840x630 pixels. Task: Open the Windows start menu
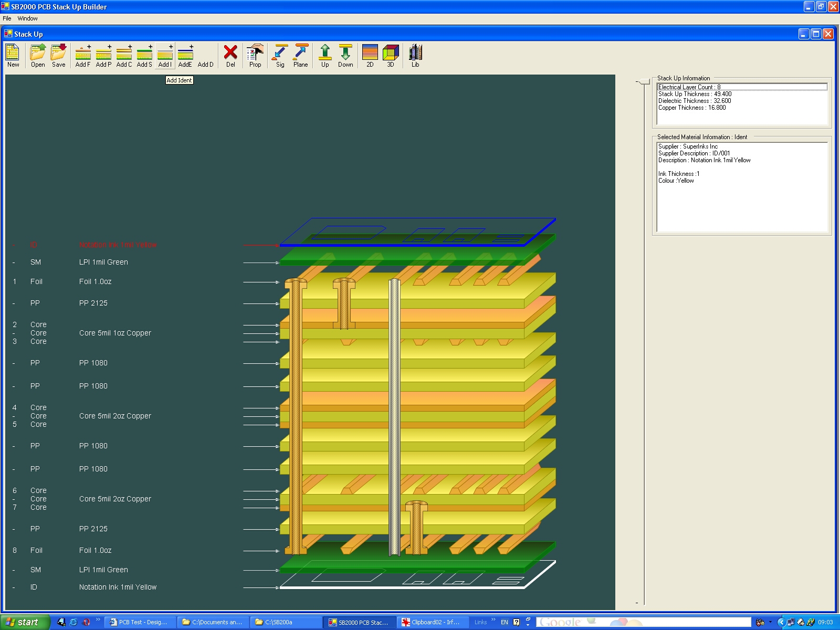point(25,622)
